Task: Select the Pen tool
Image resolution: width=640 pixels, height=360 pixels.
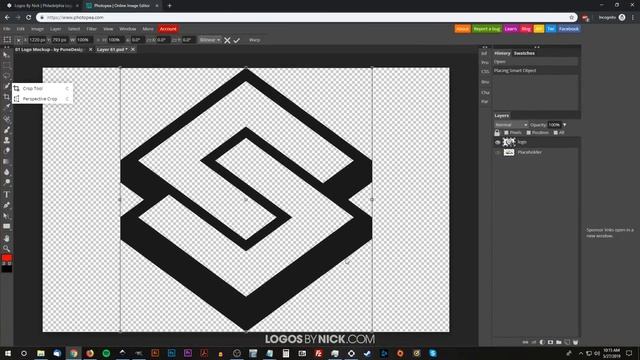Action: pyautogui.click(x=7, y=205)
